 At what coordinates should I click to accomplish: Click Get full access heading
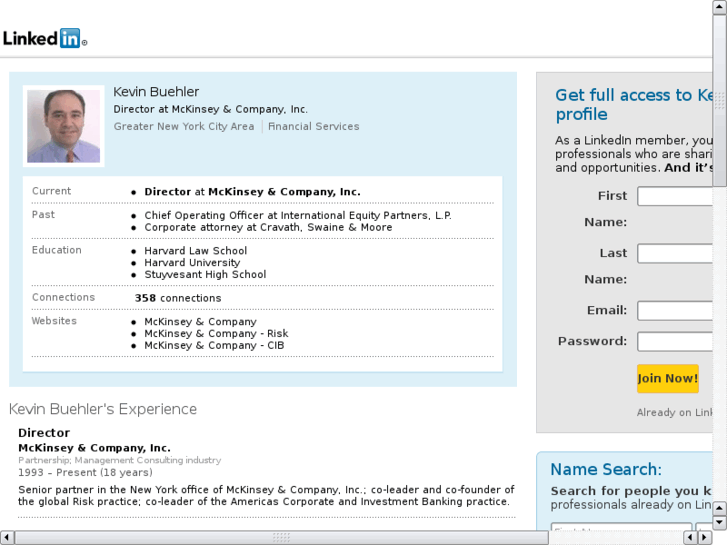click(x=634, y=104)
